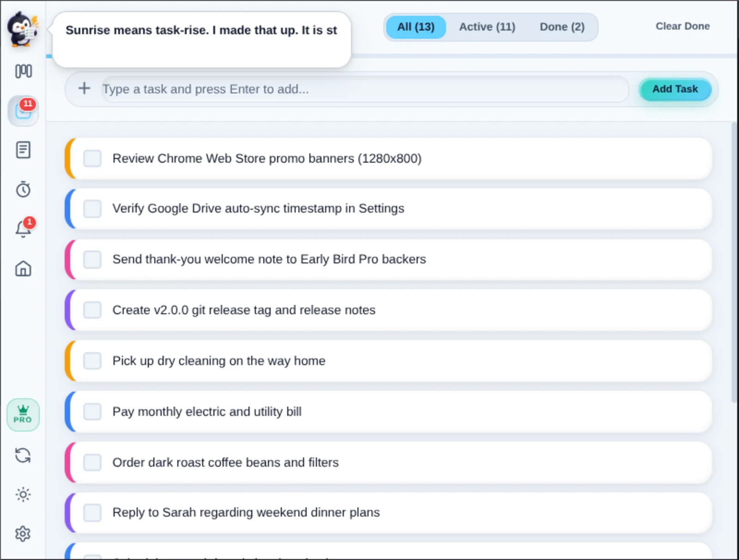Open the notes page icon in sidebar
Viewport: 739px width, 560px height.
23,150
